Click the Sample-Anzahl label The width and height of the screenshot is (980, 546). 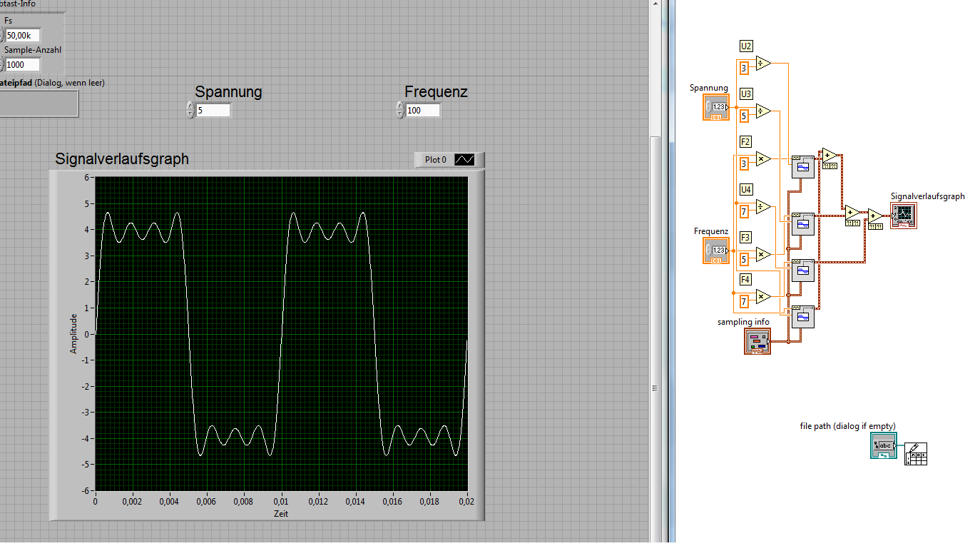tap(33, 50)
